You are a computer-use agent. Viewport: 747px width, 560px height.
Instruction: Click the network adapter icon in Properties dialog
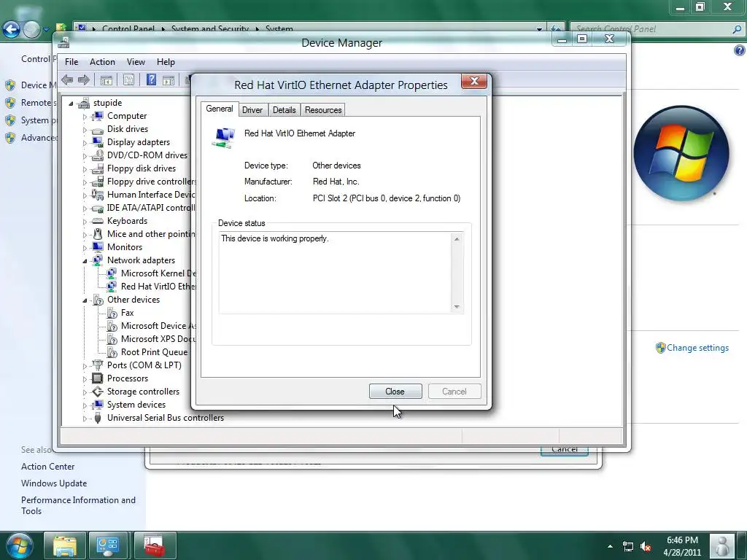coord(224,138)
